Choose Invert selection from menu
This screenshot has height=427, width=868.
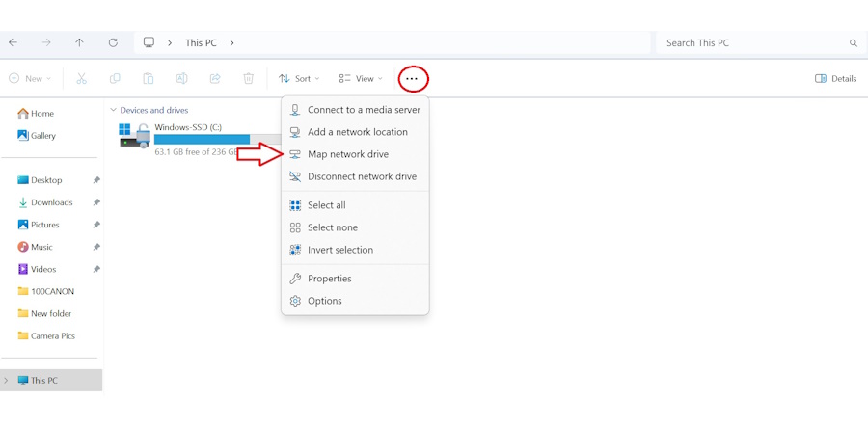[x=339, y=250]
